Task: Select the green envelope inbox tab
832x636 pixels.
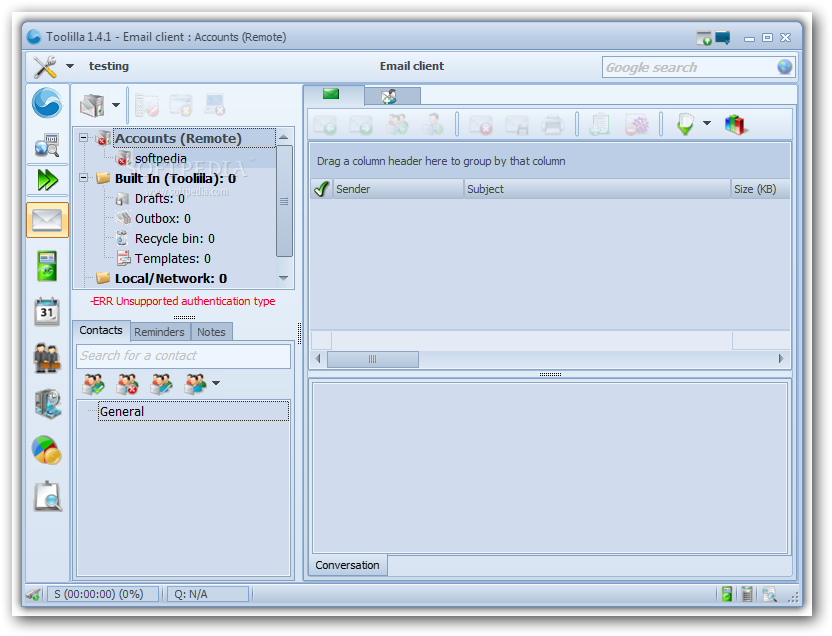Action: click(334, 94)
